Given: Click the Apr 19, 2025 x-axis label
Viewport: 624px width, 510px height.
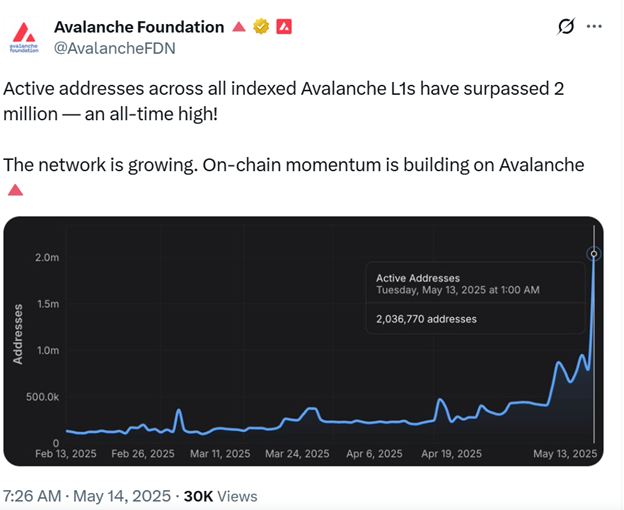Looking at the screenshot, I should pyautogui.click(x=452, y=454).
